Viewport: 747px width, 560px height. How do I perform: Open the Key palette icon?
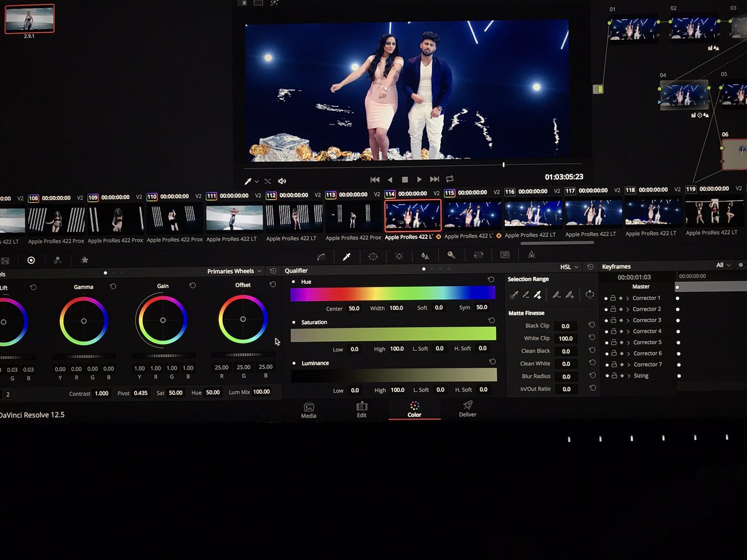click(x=451, y=255)
